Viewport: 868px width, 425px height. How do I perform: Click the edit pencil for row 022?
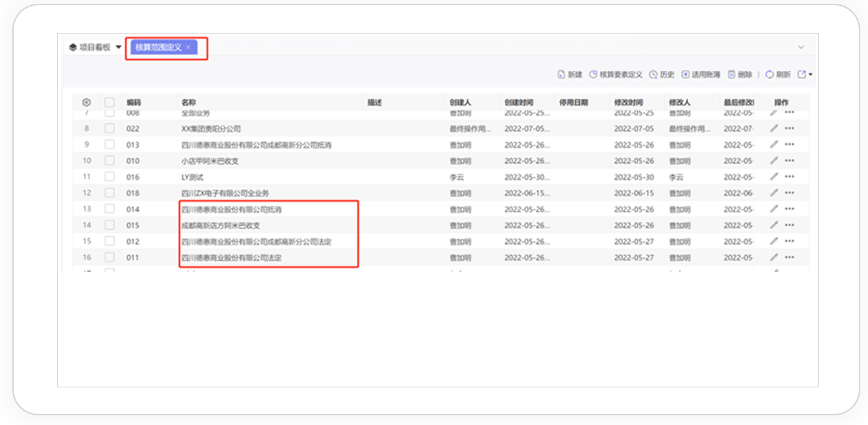(773, 128)
